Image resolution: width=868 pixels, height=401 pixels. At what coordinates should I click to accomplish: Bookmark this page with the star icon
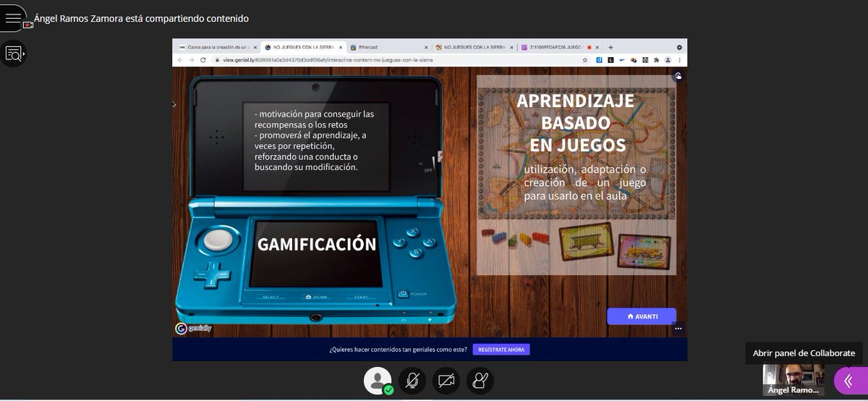[584, 60]
